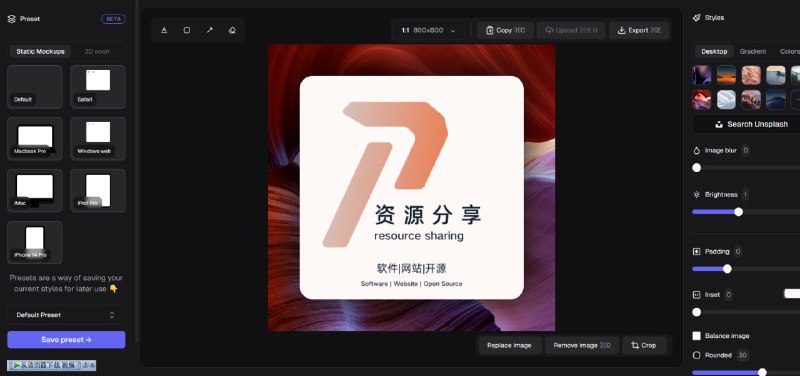
Task: Select the arrow drawing tool
Action: tap(209, 30)
